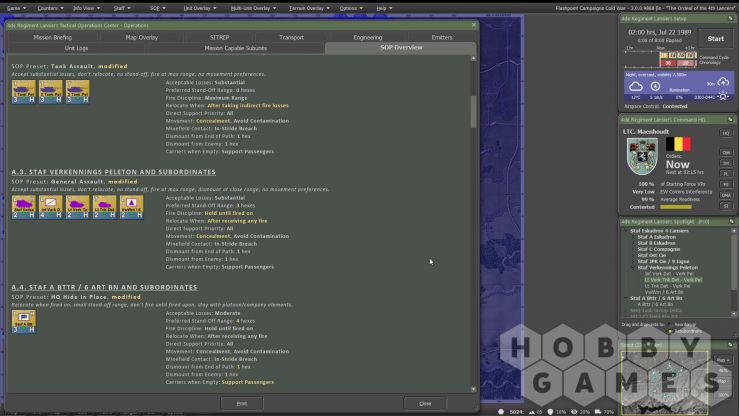Screen dimensions: 739x416
Task: Click the cloud ceiling arrow icon
Action: pyautogui.click(x=723, y=82)
